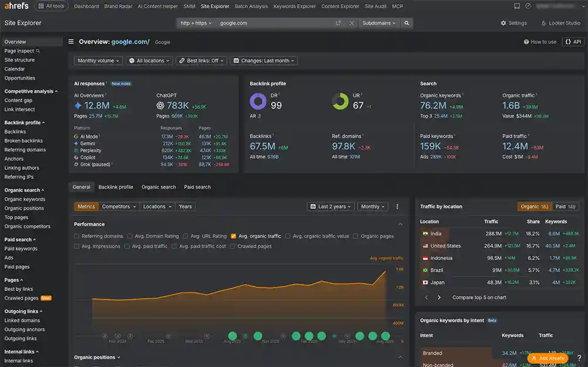This screenshot has height=367, width=588.
Task: Enable the Avg. URL Rating checkbox
Action: (x=185, y=236)
